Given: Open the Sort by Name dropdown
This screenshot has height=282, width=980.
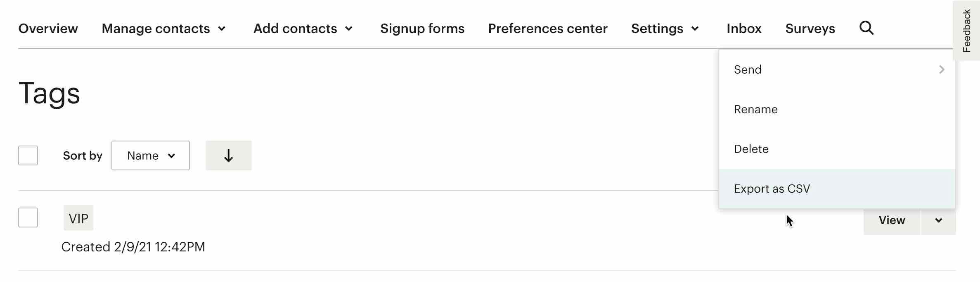Looking at the screenshot, I should click(150, 155).
